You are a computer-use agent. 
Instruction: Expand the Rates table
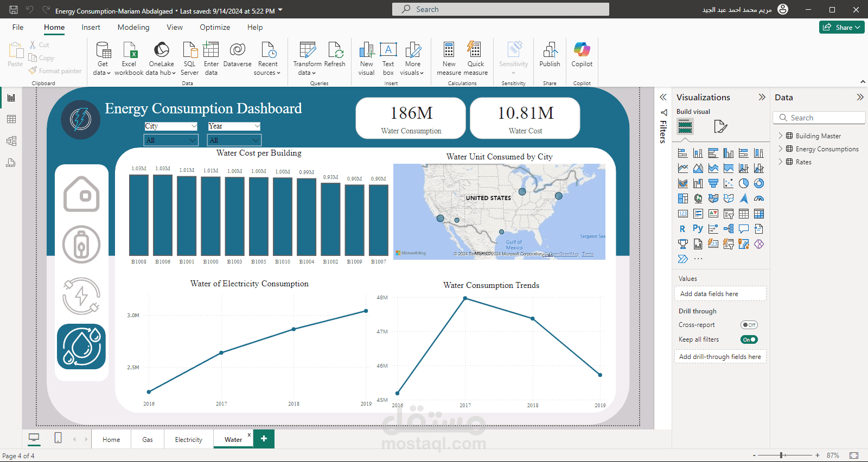point(781,162)
